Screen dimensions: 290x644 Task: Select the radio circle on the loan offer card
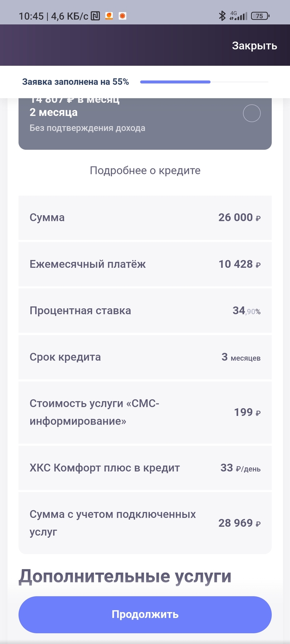(x=251, y=113)
